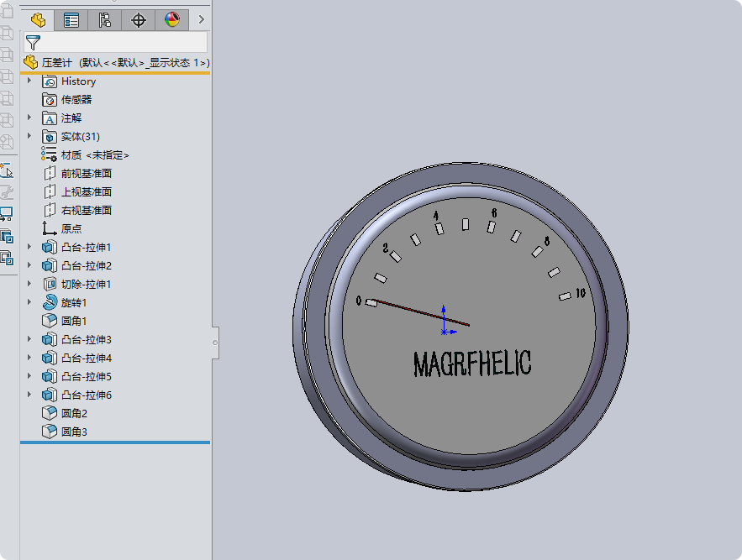Image resolution: width=742 pixels, height=560 pixels.
Task: Expand the 实体(31) solid bodies folder
Action: click(29, 136)
